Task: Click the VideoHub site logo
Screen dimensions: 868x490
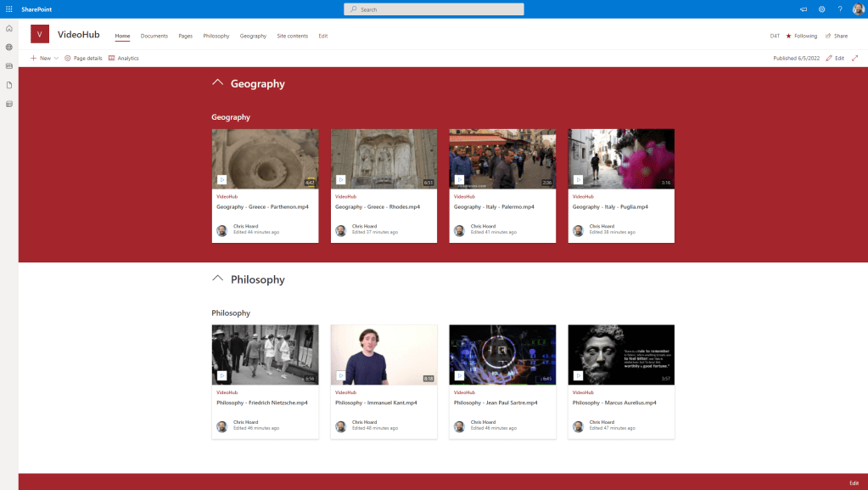Action: pos(40,34)
